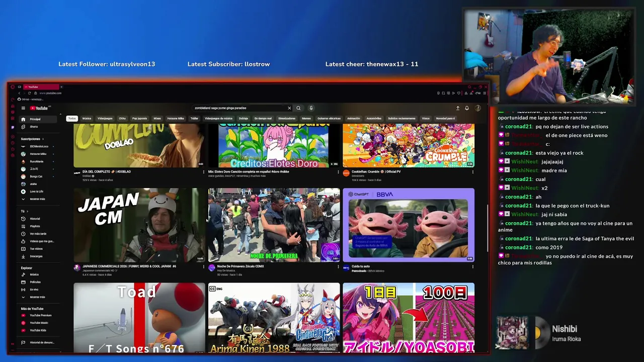Open the utaha subscription channel
The image size is (644, 362).
coord(38,184)
